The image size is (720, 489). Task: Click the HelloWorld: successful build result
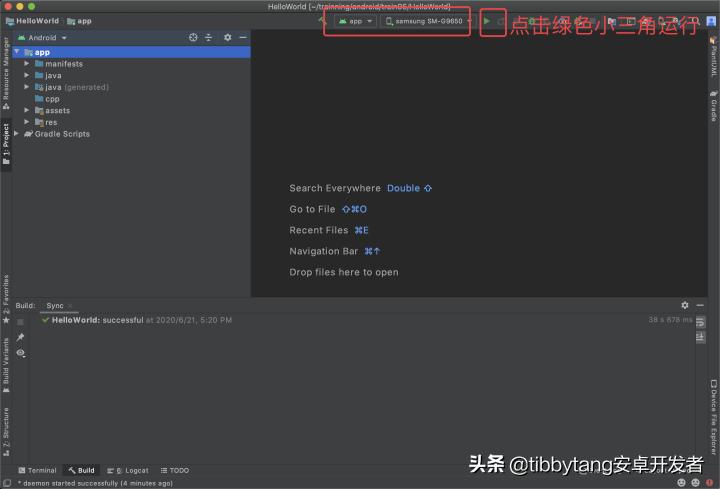[x=137, y=320]
